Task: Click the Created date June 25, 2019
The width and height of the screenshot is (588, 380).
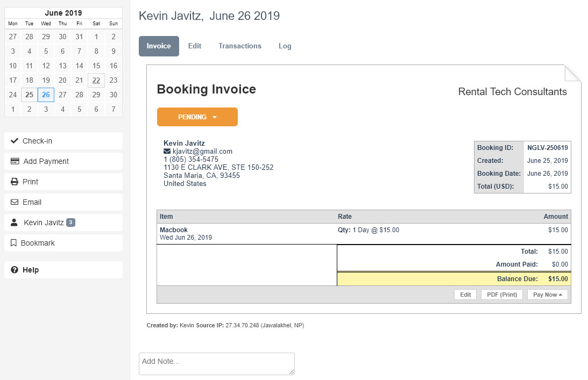Action: tap(548, 160)
